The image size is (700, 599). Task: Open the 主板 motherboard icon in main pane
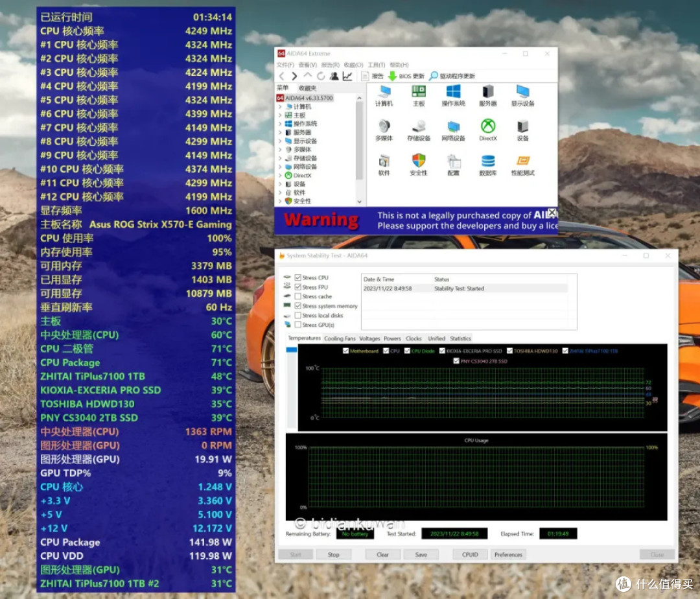419,96
